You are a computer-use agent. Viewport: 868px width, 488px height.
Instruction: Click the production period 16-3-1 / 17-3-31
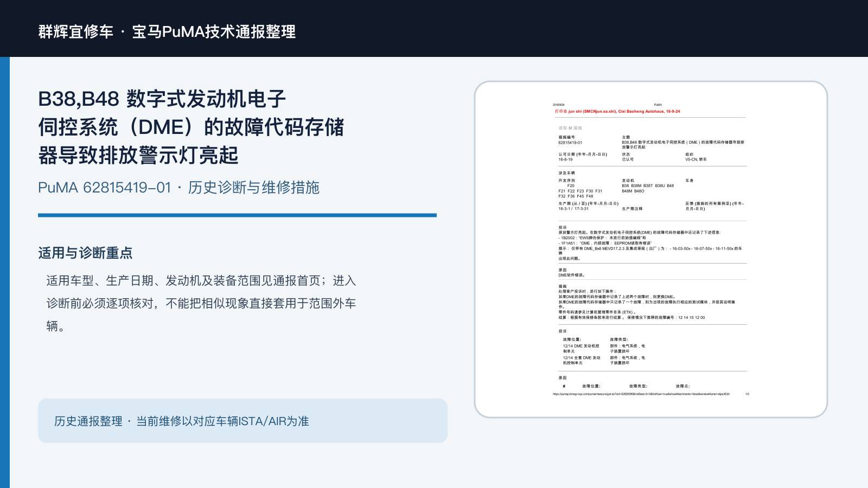click(573, 209)
